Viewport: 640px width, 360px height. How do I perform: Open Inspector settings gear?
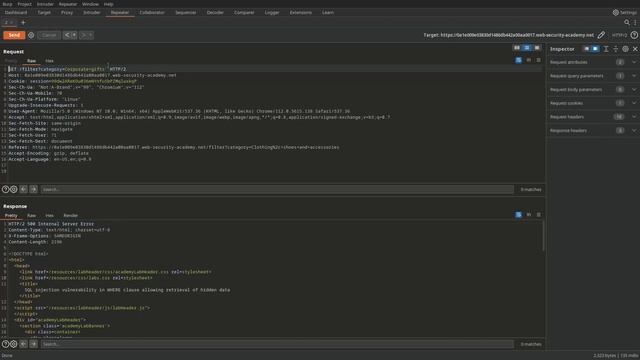pos(625,49)
